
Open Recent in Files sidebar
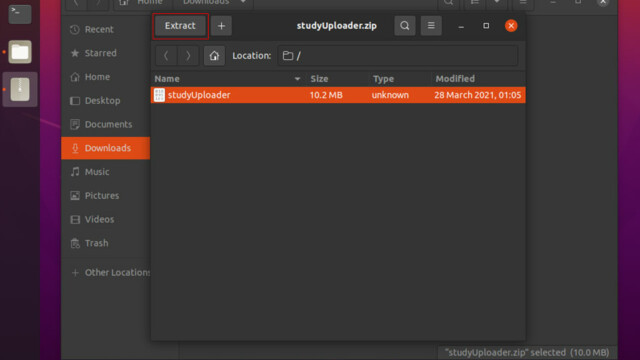click(x=105, y=29)
